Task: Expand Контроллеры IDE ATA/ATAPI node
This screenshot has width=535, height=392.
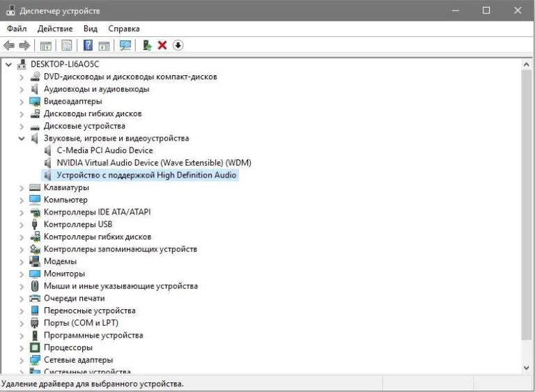Action: (x=22, y=212)
